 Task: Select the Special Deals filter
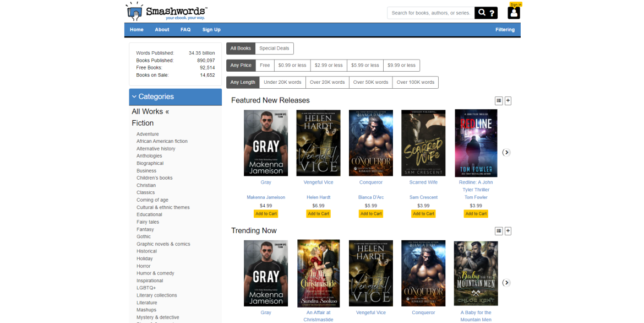(x=274, y=48)
